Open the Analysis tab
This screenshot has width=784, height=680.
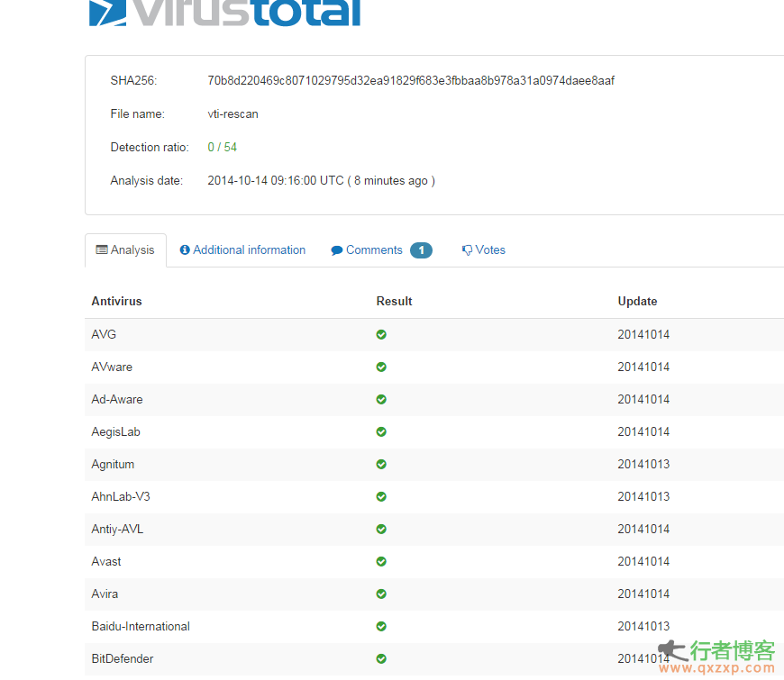tap(125, 249)
